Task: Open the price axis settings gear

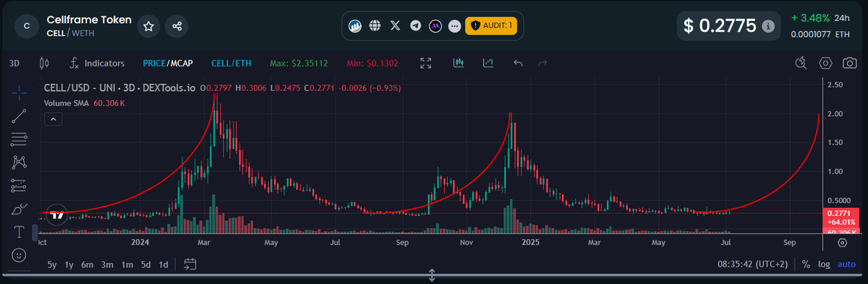Action: point(843,243)
